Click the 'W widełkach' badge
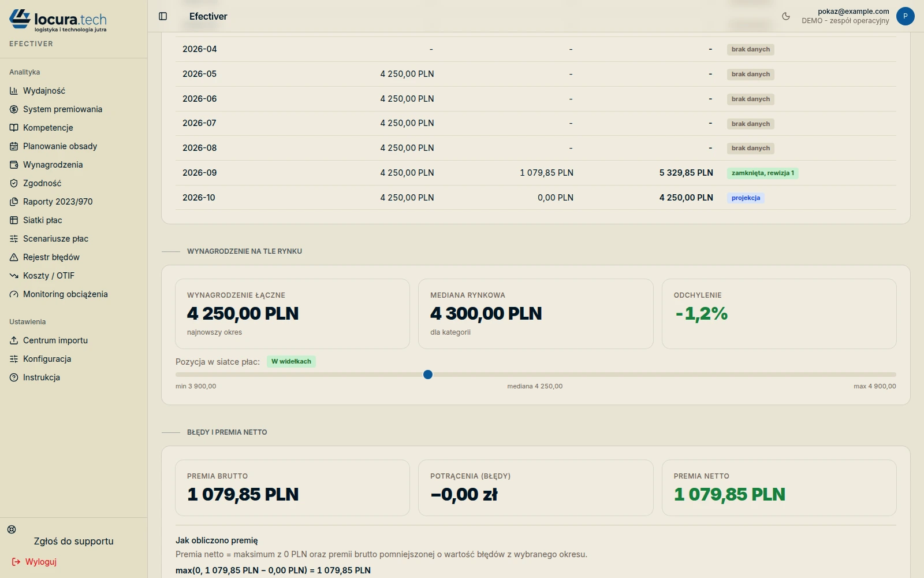This screenshot has height=578, width=924. point(291,362)
